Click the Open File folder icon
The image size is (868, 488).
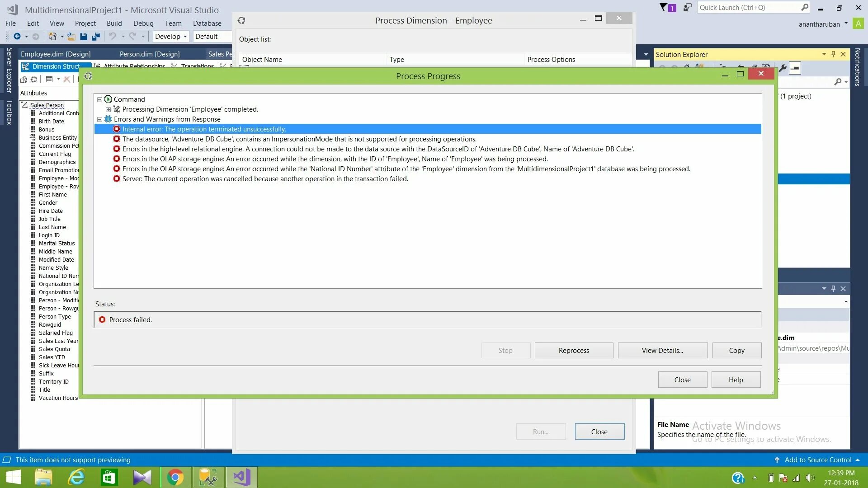coord(71,37)
